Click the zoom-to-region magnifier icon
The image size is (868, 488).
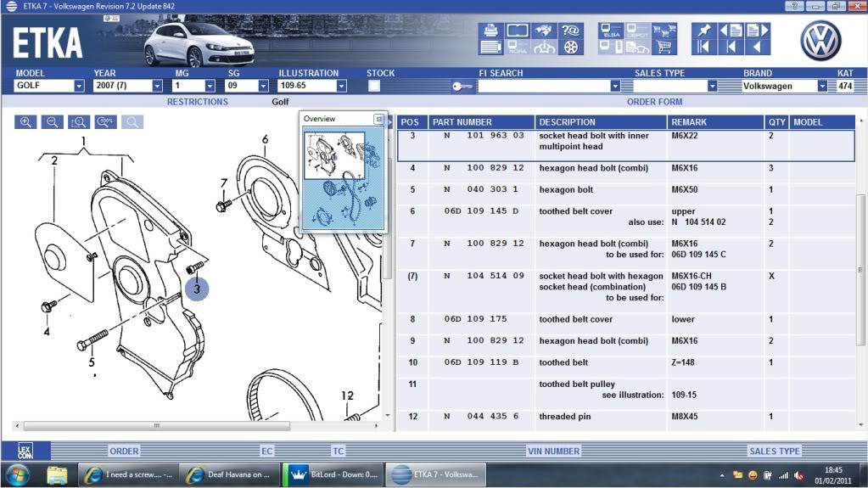79,122
